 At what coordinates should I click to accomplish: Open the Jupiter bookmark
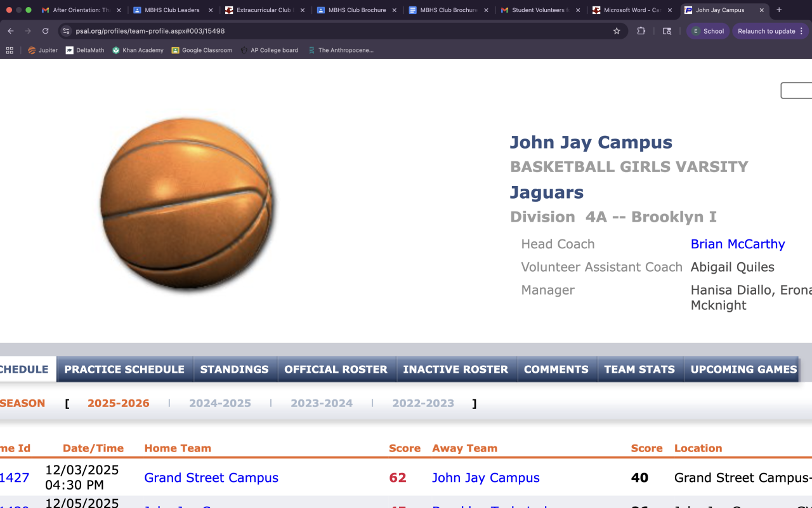point(43,50)
